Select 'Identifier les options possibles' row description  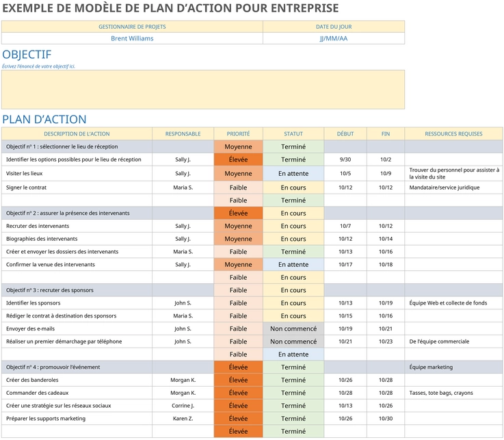pyautogui.click(x=77, y=159)
